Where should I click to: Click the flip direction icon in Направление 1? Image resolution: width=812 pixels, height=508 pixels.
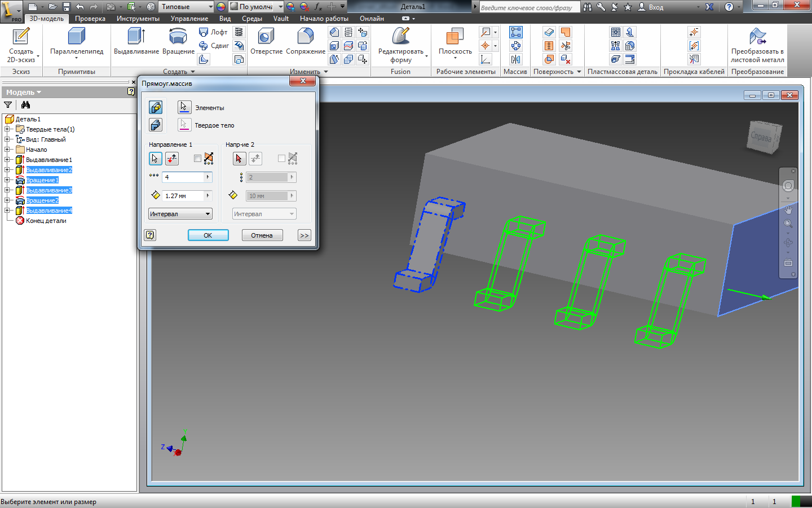point(172,159)
